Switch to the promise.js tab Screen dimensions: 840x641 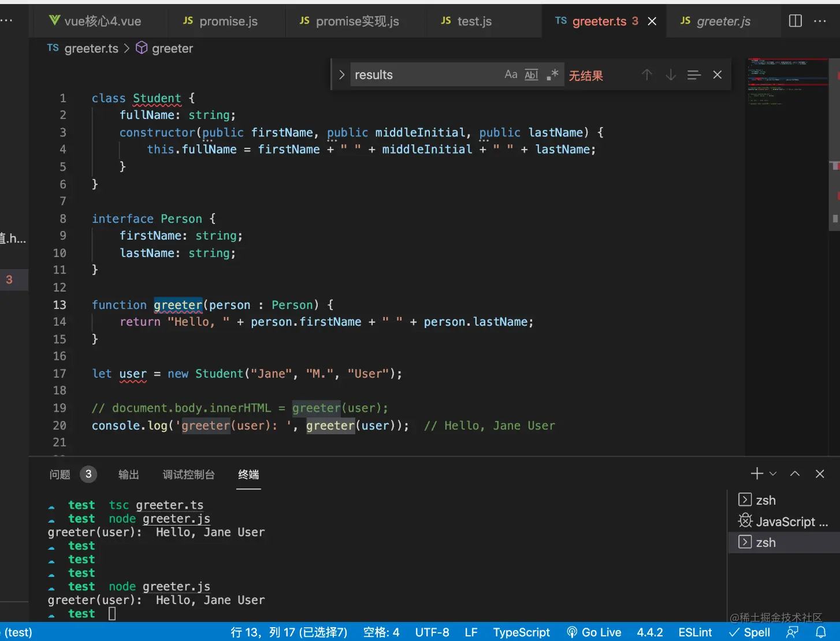click(221, 21)
